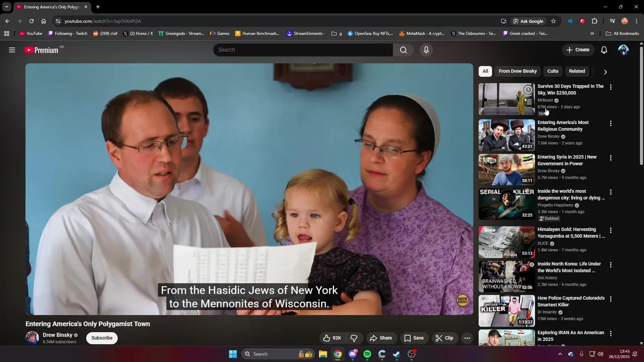The image size is (644, 362).
Task: Open a new browser tab
Action: coord(98,7)
